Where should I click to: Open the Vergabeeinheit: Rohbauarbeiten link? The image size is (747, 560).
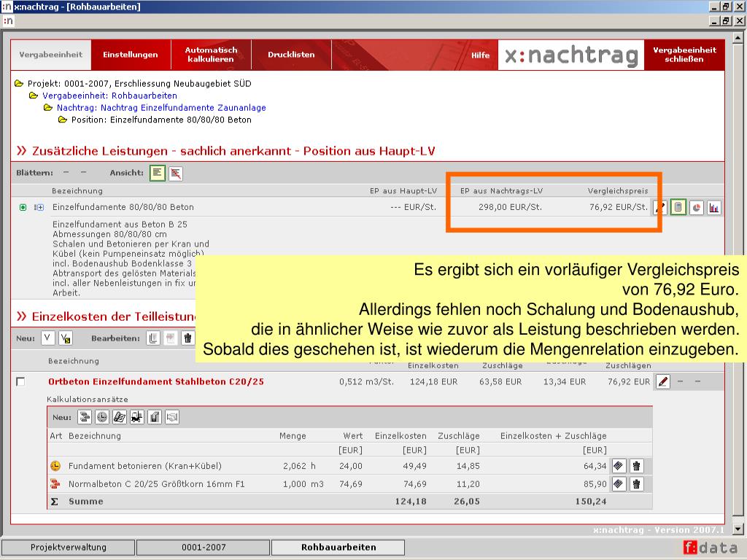pyautogui.click(x=109, y=96)
